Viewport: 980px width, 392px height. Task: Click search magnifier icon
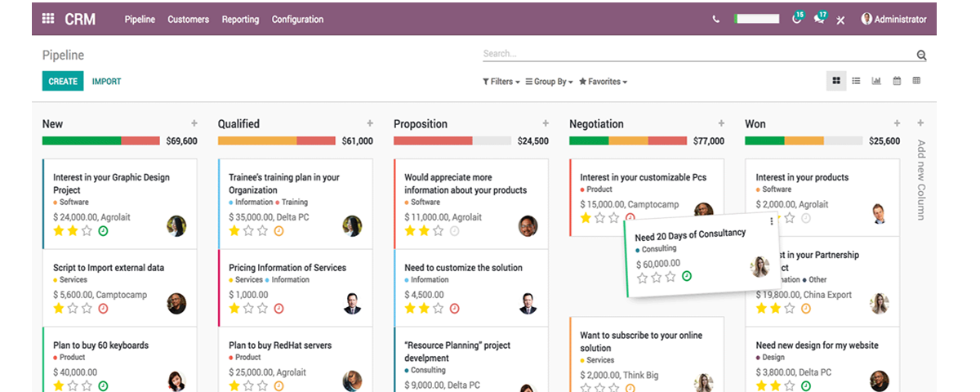point(921,56)
